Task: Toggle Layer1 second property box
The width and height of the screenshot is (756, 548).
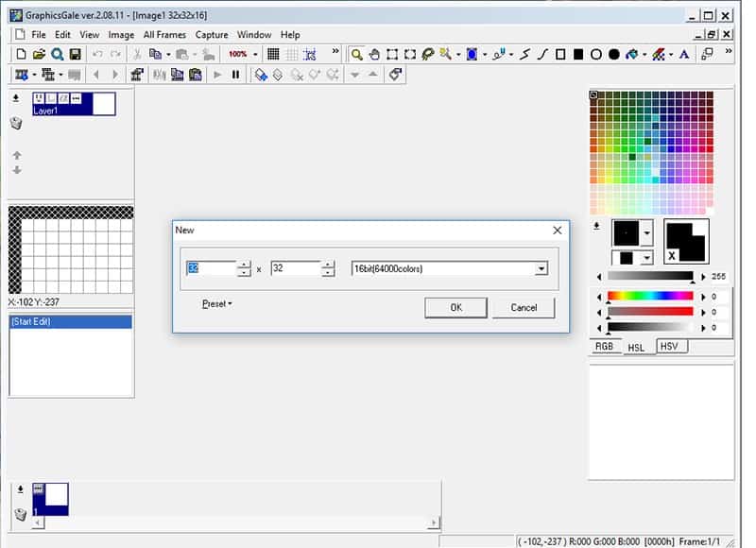Action: click(x=51, y=98)
